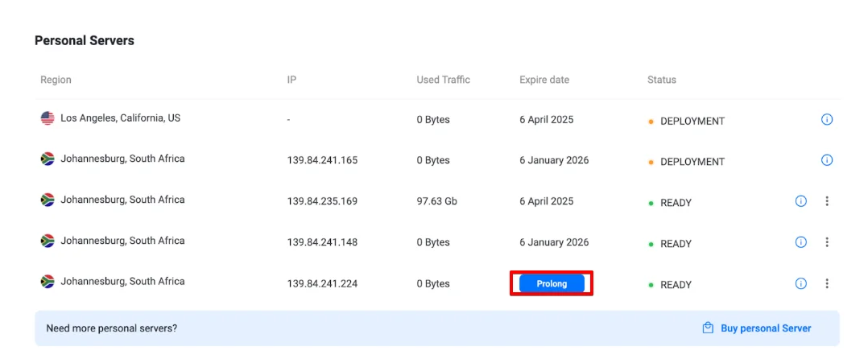View info icon on 139.84.241.148 row
The width and height of the screenshot is (868, 359).
click(800, 242)
